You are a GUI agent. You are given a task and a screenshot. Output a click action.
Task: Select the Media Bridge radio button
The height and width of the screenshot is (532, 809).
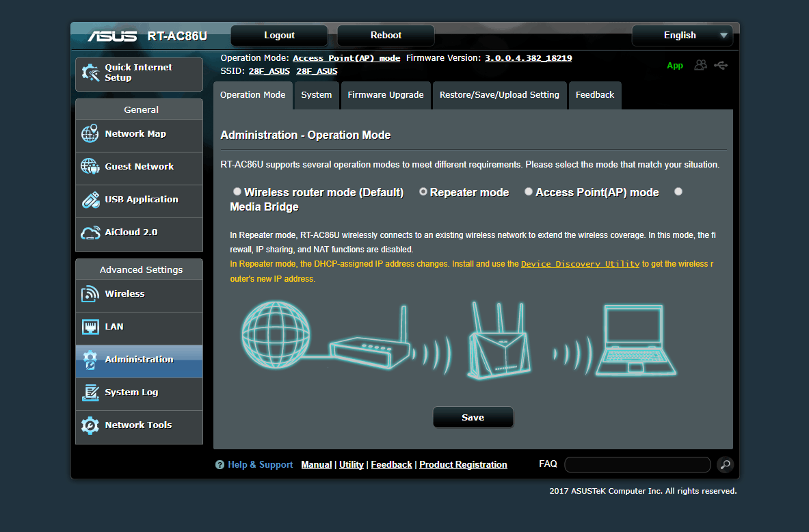[678, 191]
